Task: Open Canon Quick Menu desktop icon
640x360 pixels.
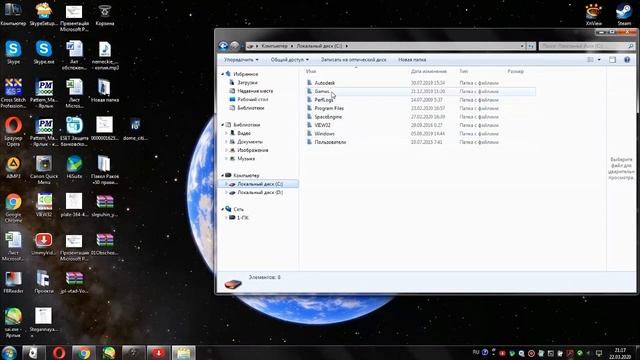Action: coord(44,170)
